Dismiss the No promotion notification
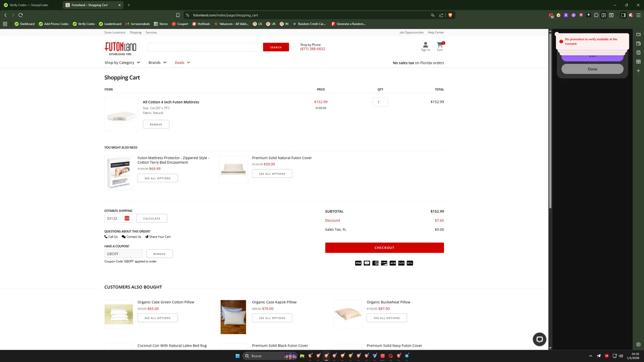Viewport: 644px width, 362px height. tap(557, 34)
